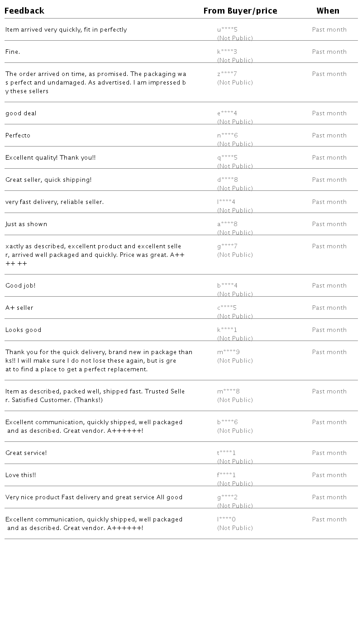Screen dimensions: 362x644
Task: Open buyer m****9 profile
Action: click(229, 352)
